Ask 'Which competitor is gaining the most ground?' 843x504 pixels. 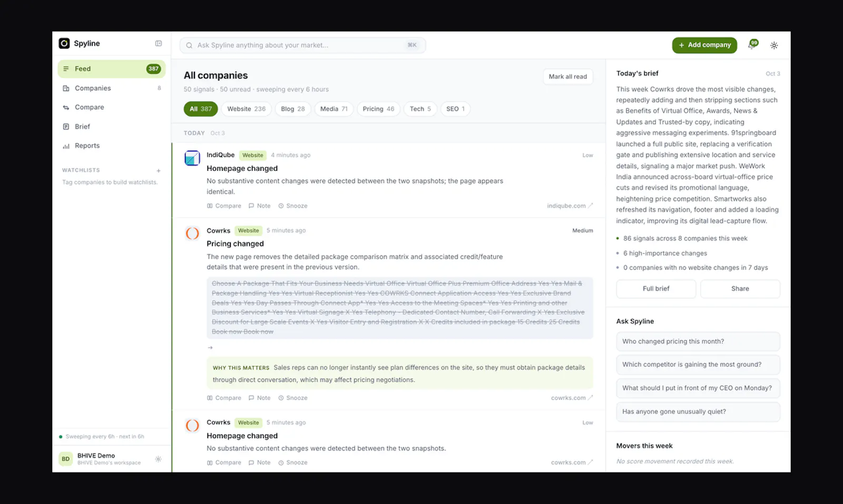698,365
